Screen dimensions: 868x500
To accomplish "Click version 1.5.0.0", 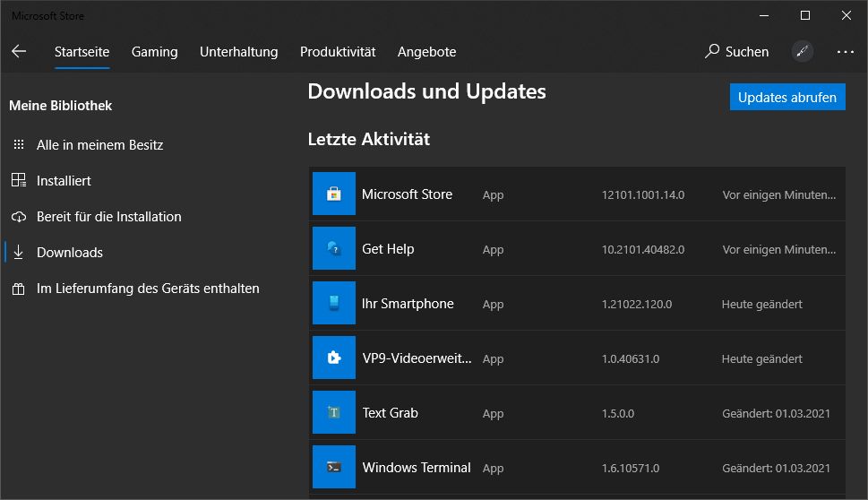I will coord(618,414).
